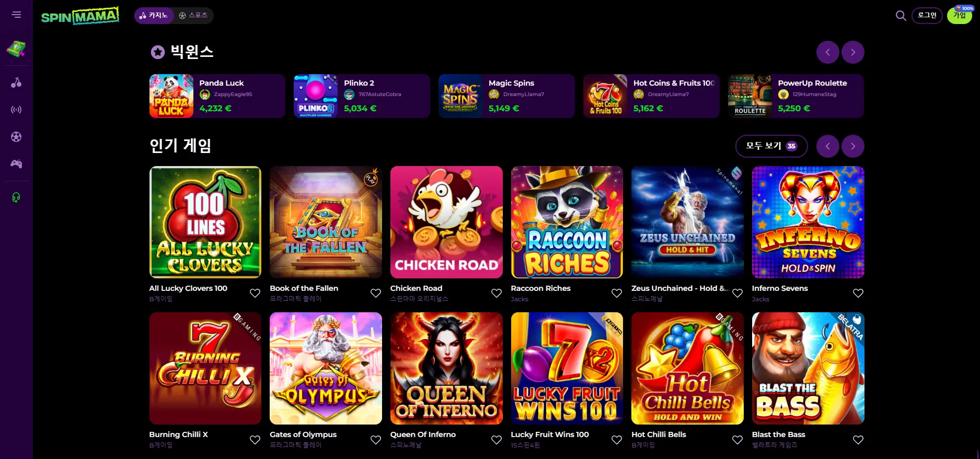Open the headset support sidebar icon

[16, 197]
